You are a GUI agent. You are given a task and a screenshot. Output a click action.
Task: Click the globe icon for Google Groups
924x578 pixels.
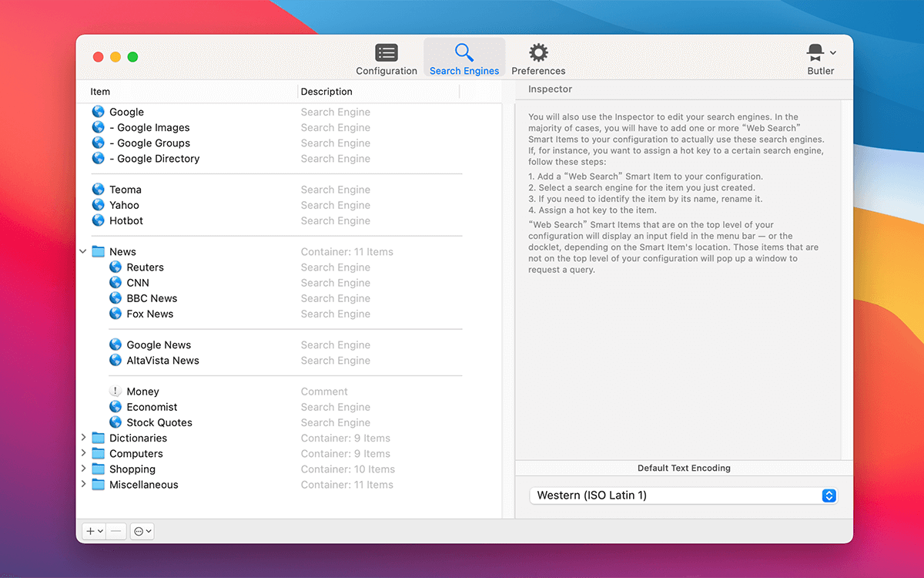coord(98,143)
